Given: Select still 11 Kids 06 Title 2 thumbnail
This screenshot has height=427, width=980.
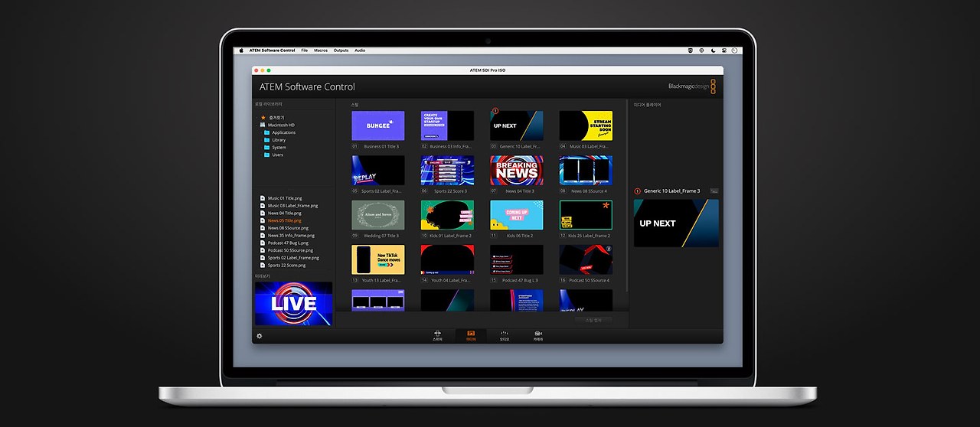Looking at the screenshot, I should (517, 215).
